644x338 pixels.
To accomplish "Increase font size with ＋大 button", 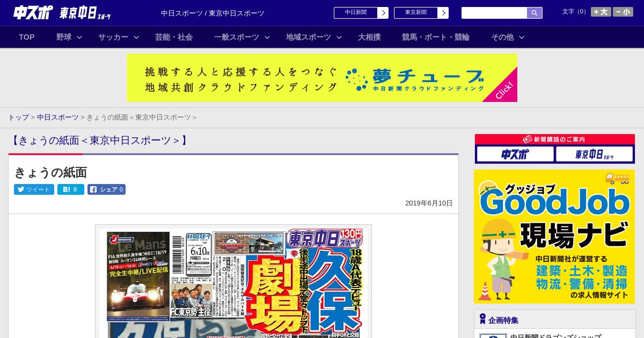I will click(601, 12).
